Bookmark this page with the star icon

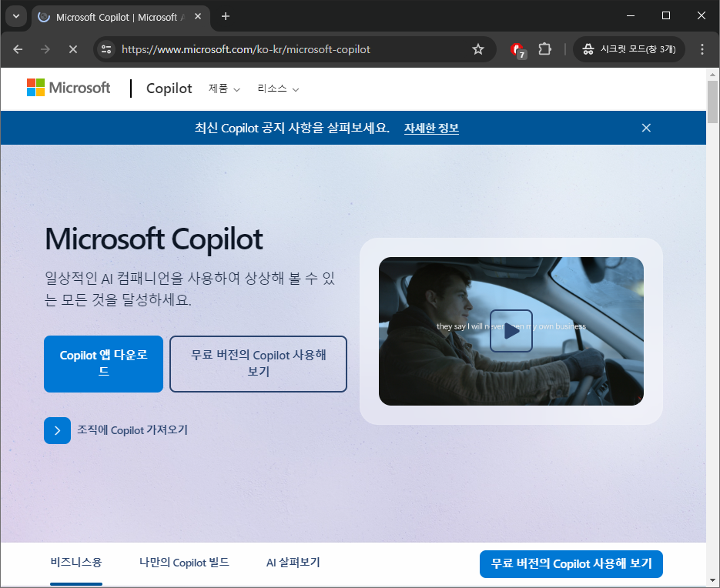coord(478,49)
